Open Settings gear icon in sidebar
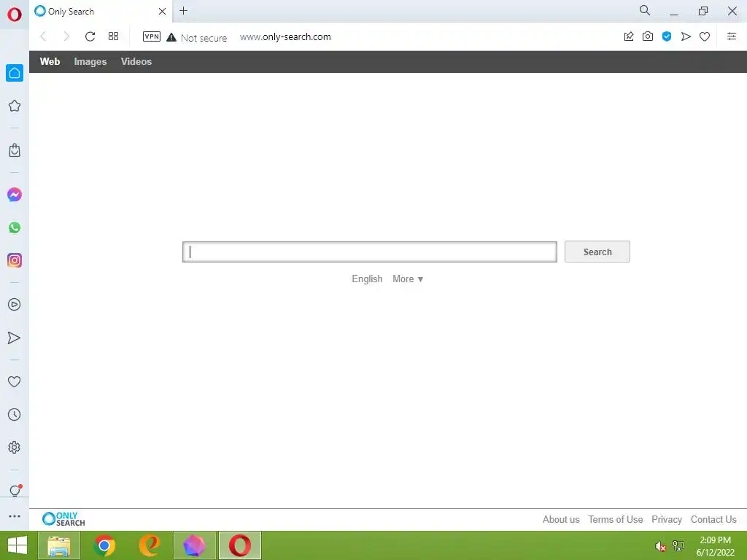The height and width of the screenshot is (560, 747). click(15, 447)
